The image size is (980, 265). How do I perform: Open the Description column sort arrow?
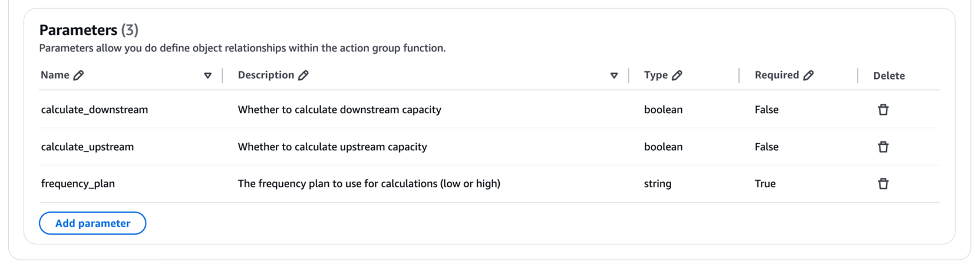(x=614, y=75)
